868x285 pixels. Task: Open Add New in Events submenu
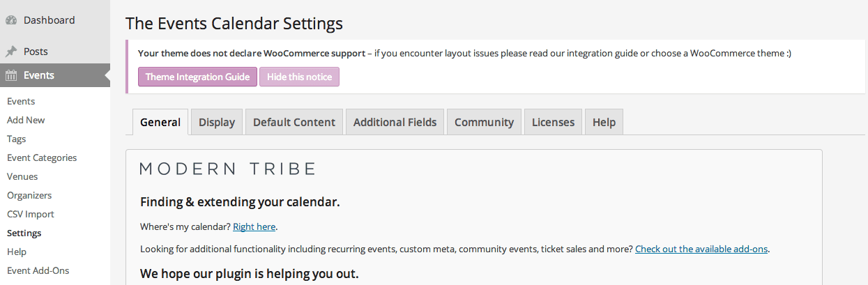[x=26, y=120]
